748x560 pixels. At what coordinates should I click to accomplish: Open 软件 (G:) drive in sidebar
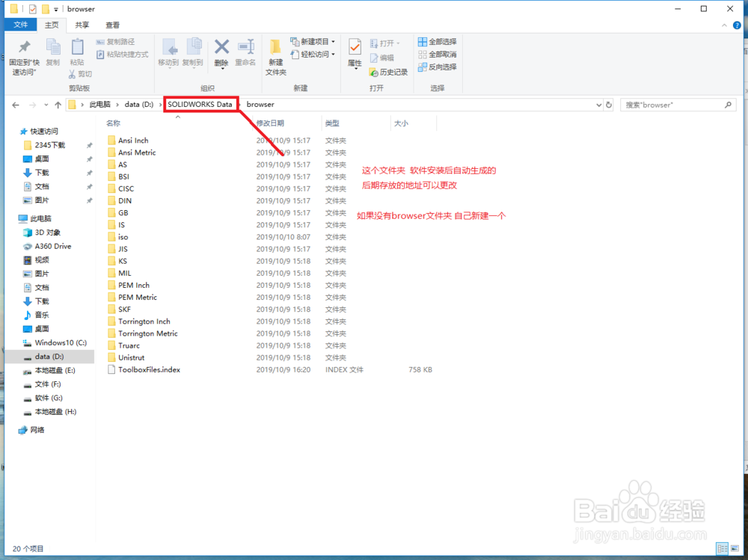(x=48, y=398)
